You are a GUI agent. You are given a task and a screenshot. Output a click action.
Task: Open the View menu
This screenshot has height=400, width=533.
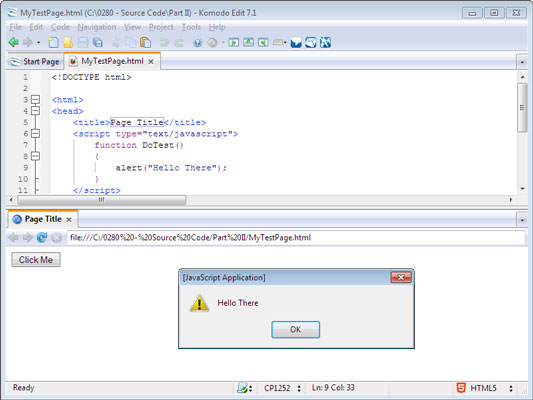click(x=133, y=27)
